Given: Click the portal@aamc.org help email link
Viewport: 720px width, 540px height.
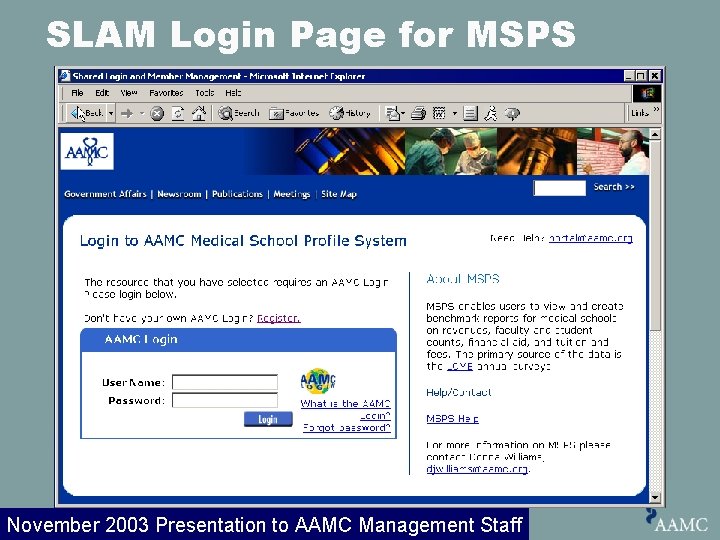Looking at the screenshot, I should [591, 238].
